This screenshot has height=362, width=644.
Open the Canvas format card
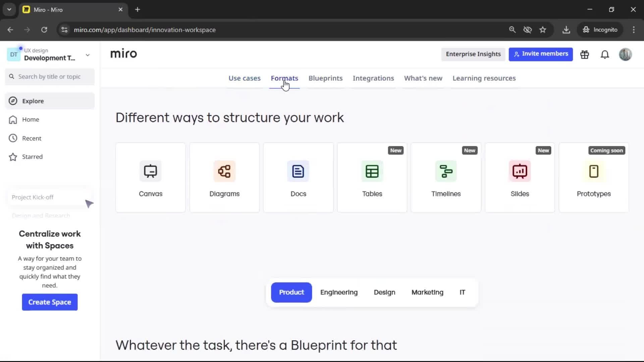(151, 178)
